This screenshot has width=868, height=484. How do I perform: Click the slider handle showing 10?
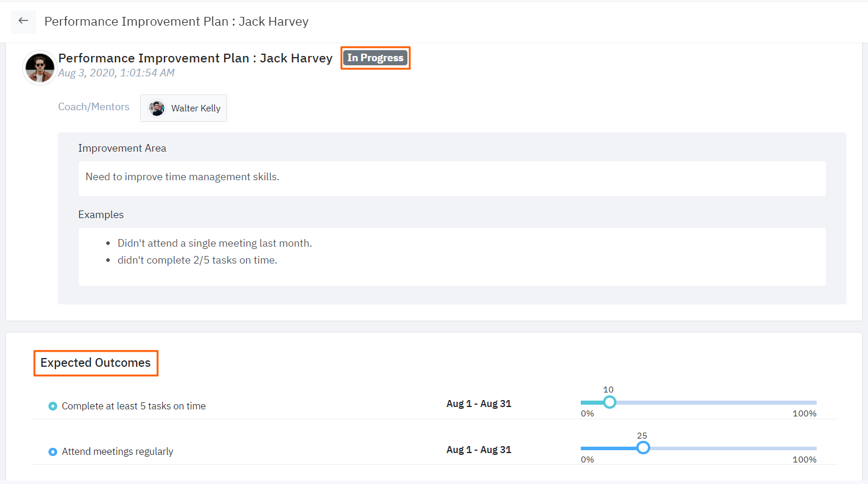click(609, 402)
